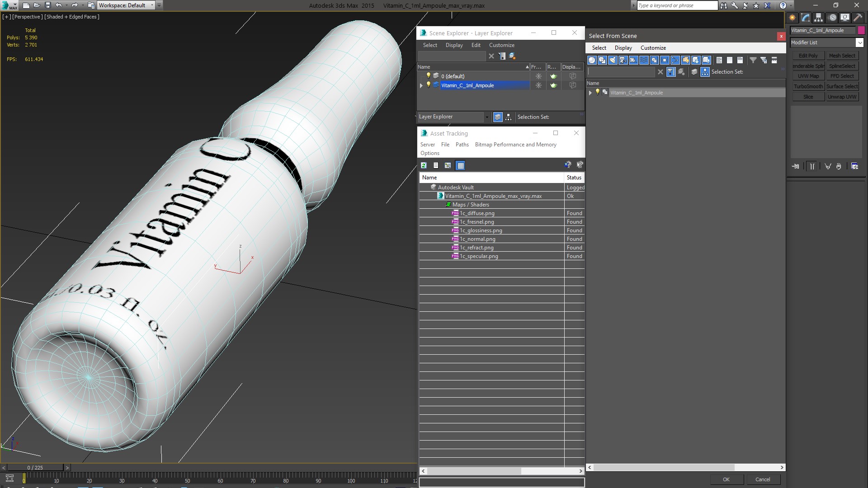Toggle Display Geometry filter in Select From Scene
This screenshot has height=488, width=868.
coord(592,60)
